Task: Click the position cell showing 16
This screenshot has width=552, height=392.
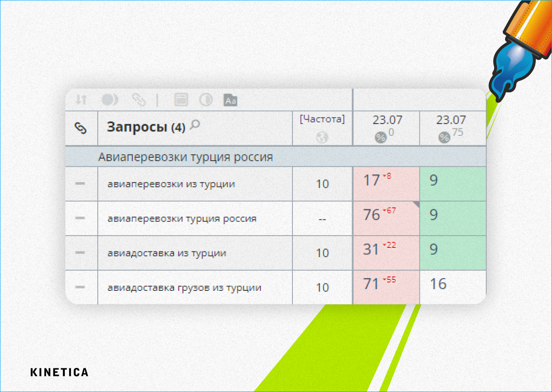Action: pyautogui.click(x=452, y=287)
